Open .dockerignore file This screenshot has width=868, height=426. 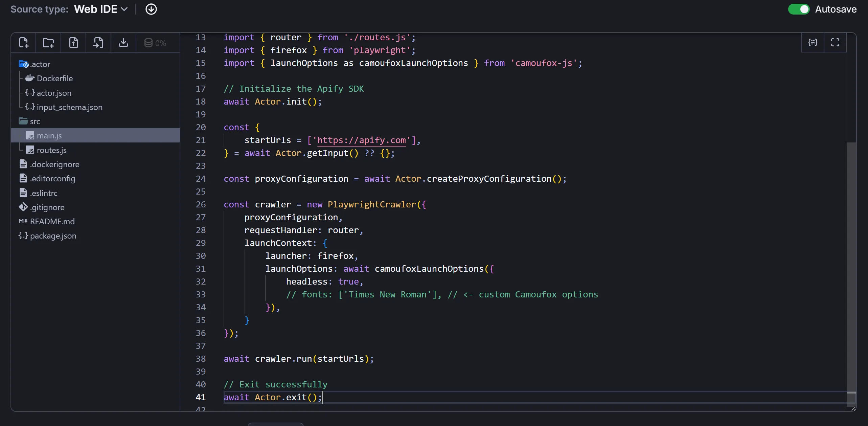click(49, 164)
